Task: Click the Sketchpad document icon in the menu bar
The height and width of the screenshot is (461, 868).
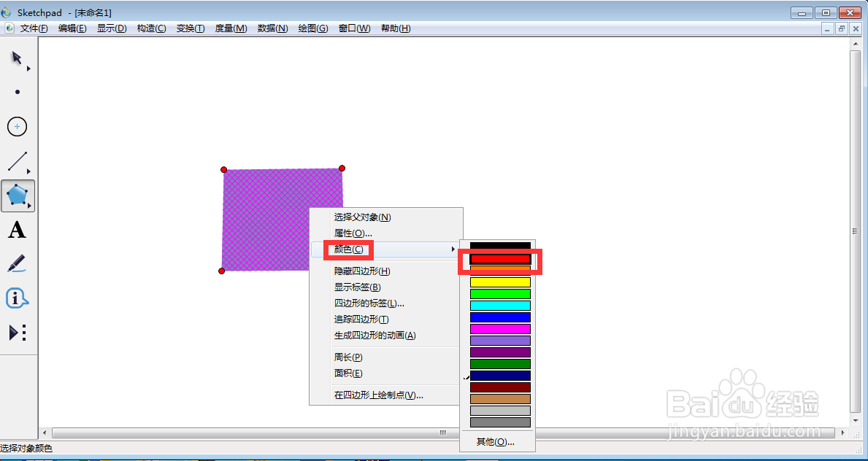Action: [9, 28]
